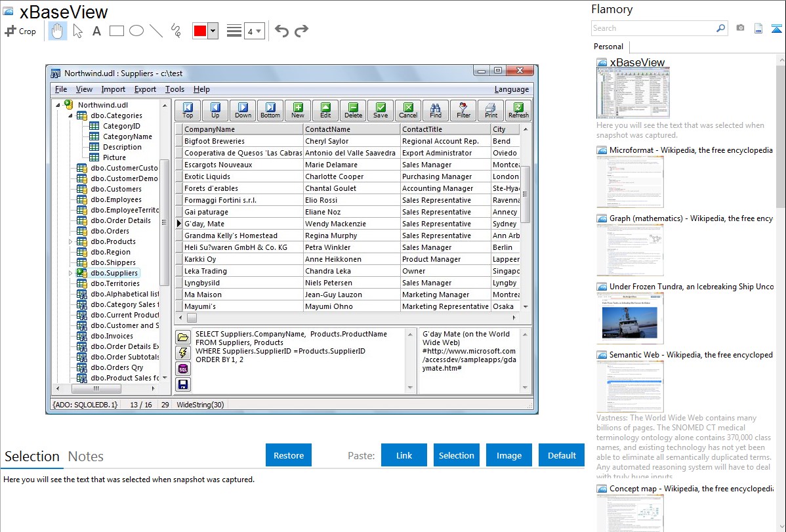Add a New record
The height and width of the screenshot is (532, 786).
(x=298, y=110)
